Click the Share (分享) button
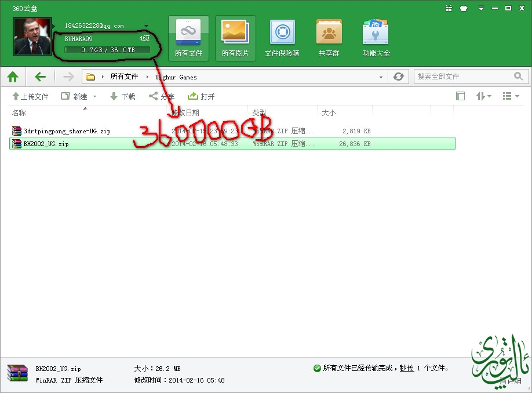The height and width of the screenshot is (393, 532). pyautogui.click(x=162, y=96)
